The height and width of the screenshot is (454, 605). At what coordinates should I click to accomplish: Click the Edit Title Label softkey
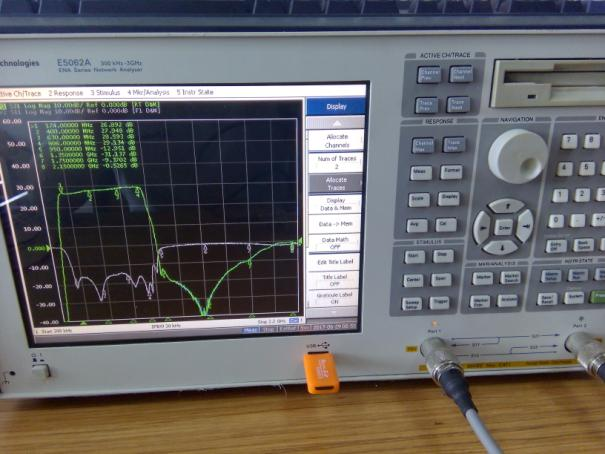click(335, 262)
